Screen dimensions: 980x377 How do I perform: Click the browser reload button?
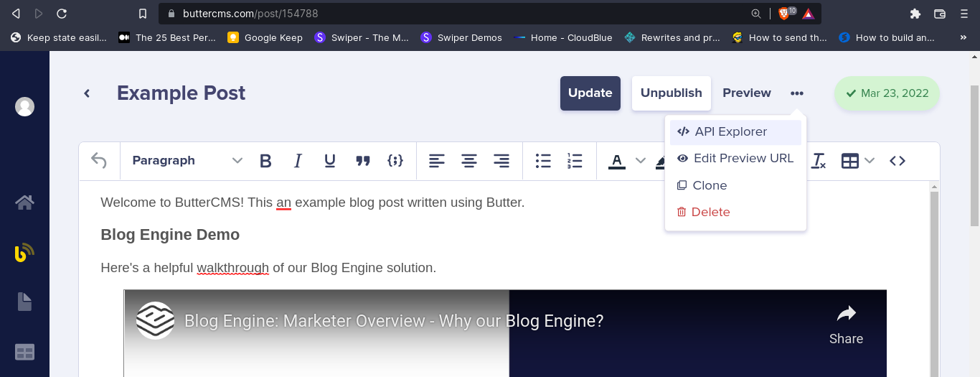62,13
